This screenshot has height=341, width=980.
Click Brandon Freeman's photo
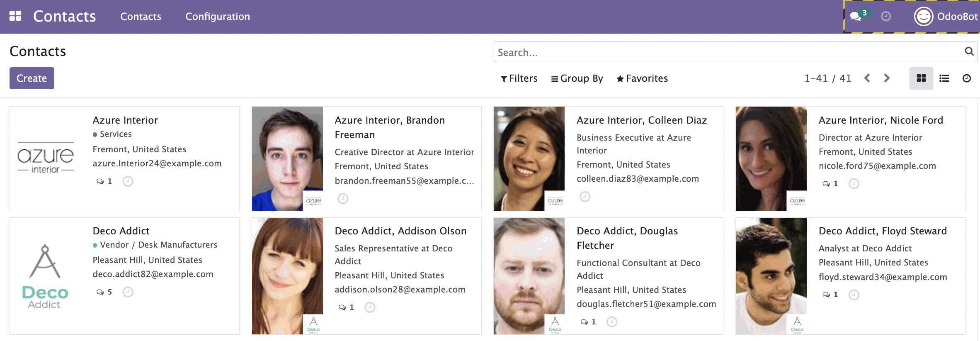(x=287, y=158)
